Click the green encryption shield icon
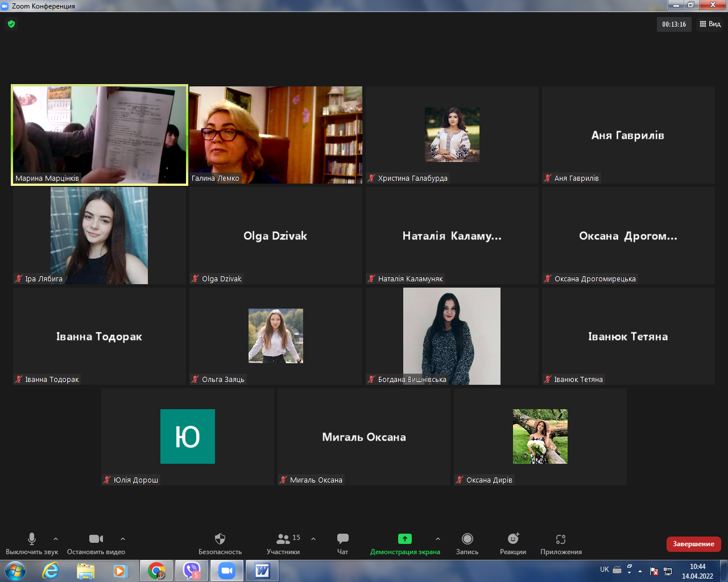Screen dimensions: 728x582 (11, 24)
